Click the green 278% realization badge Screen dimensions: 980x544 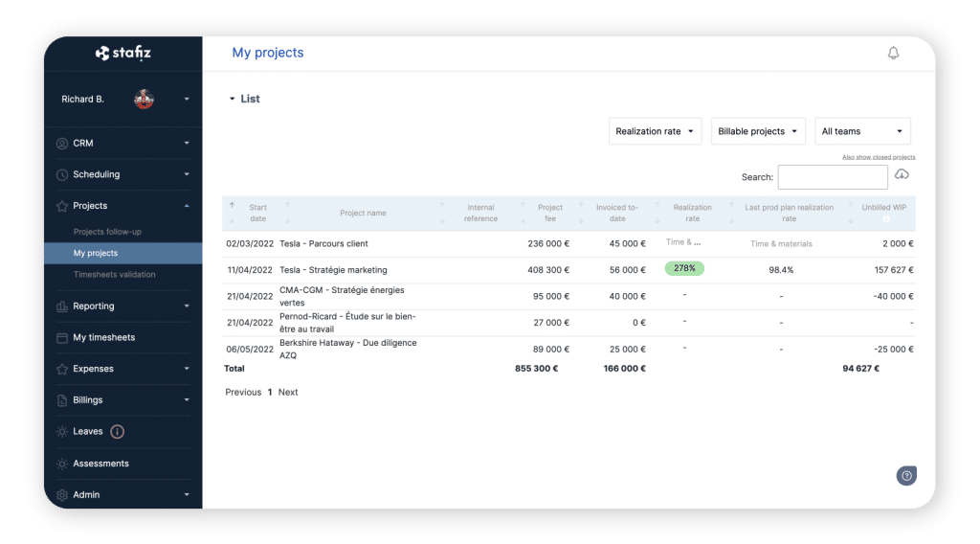point(684,268)
